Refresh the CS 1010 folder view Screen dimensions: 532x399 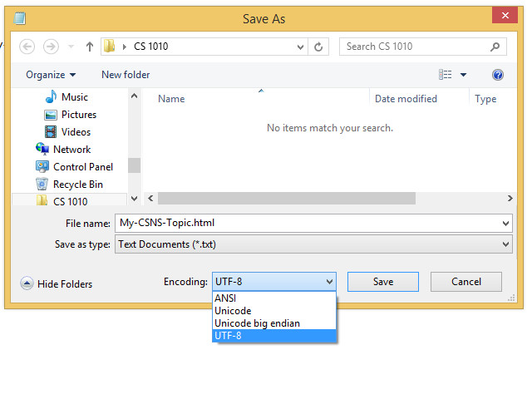[x=318, y=47]
